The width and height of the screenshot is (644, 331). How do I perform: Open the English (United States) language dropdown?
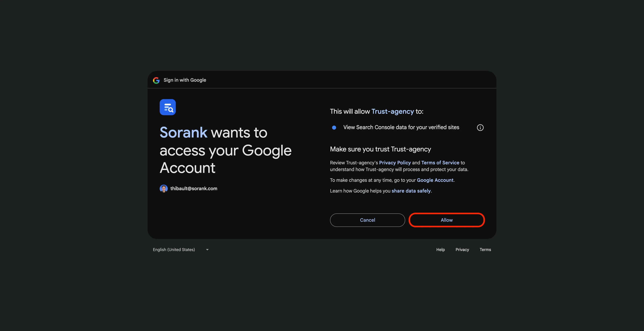pyautogui.click(x=181, y=250)
